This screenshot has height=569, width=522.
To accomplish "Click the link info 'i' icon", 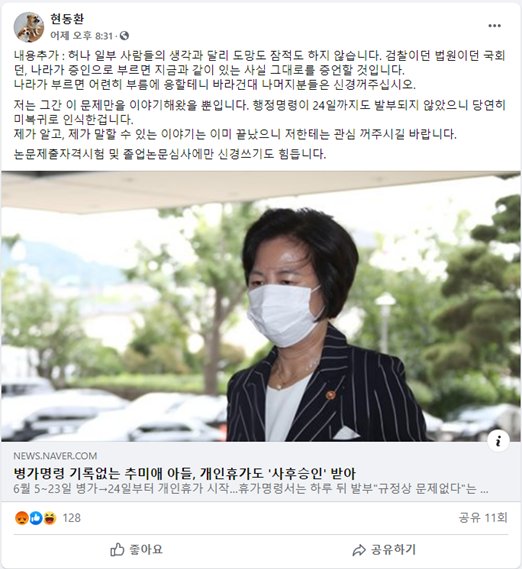I will [498, 441].
